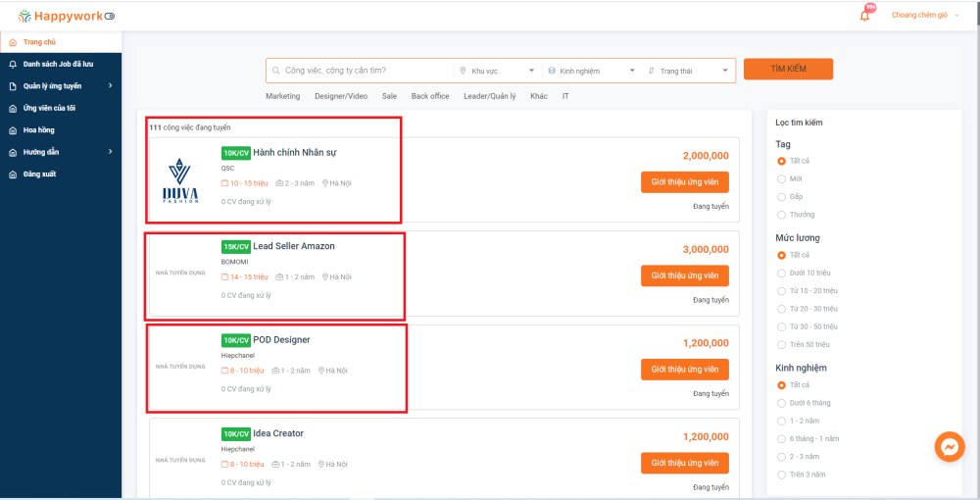Screen dimensions: 980x500
Task: Click the DUVA Fashion company logo
Action: pos(181,179)
